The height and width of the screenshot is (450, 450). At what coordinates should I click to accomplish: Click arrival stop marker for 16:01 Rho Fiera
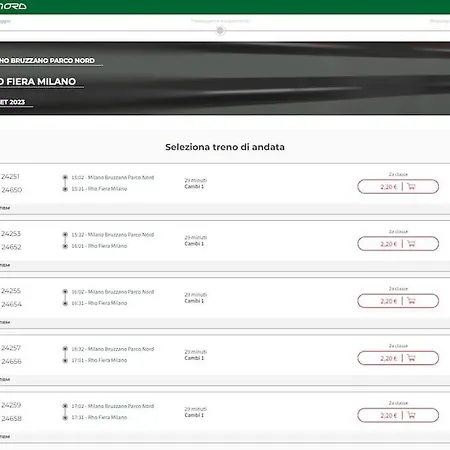(x=65, y=246)
